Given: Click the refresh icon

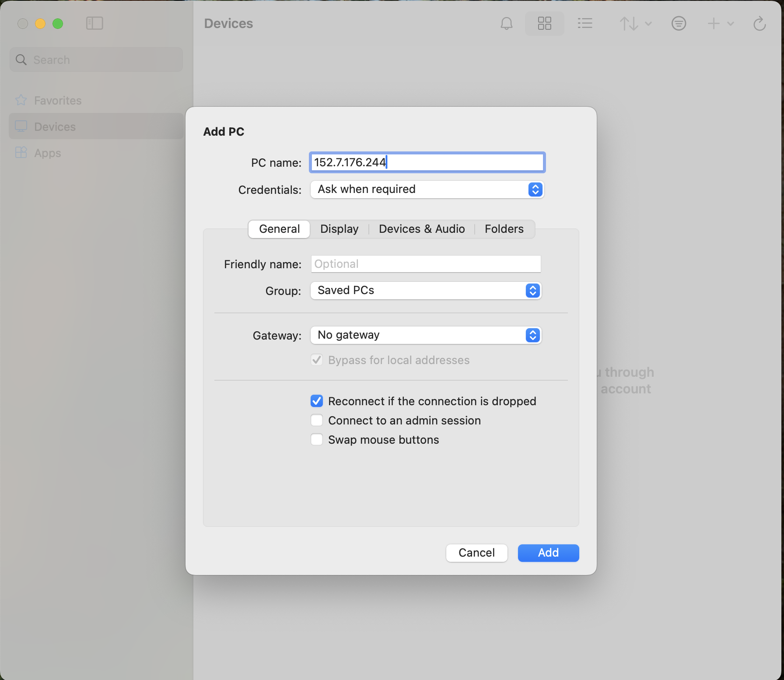Looking at the screenshot, I should (759, 24).
